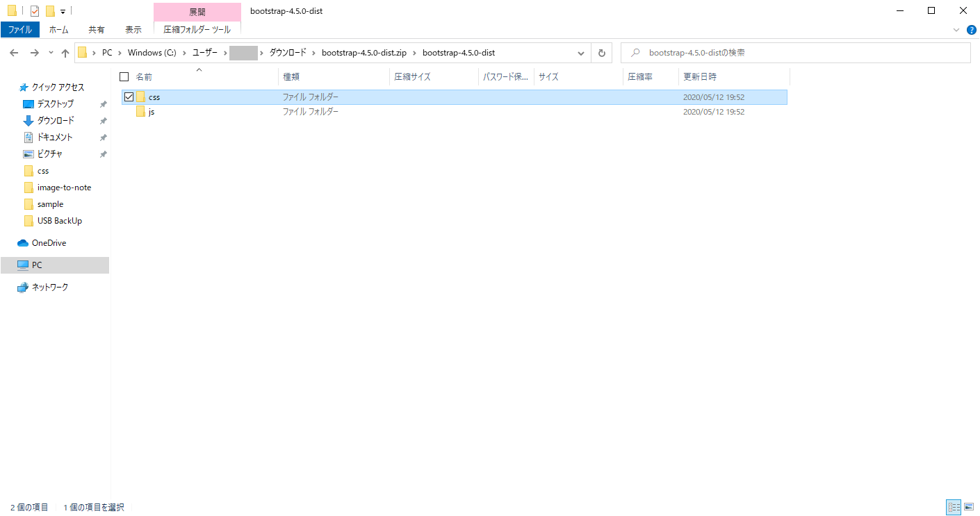Toggle the select-all checkbox in header
The image size is (980, 516).
[x=124, y=76]
